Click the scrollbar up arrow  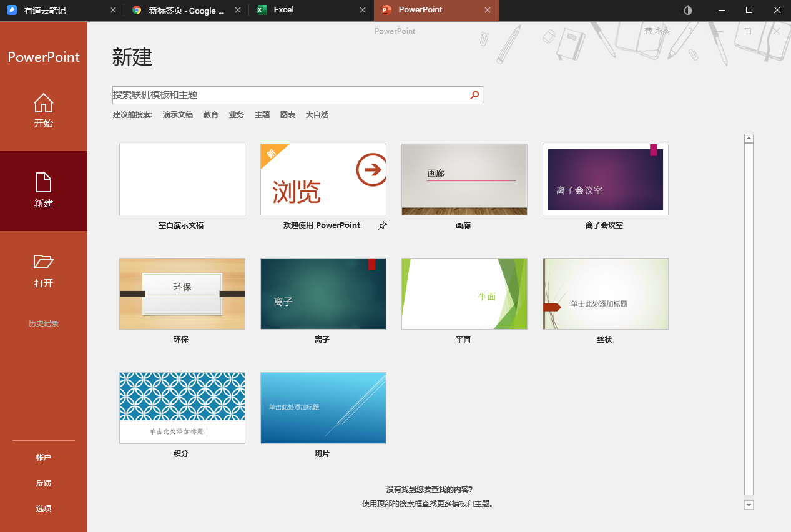click(749, 139)
